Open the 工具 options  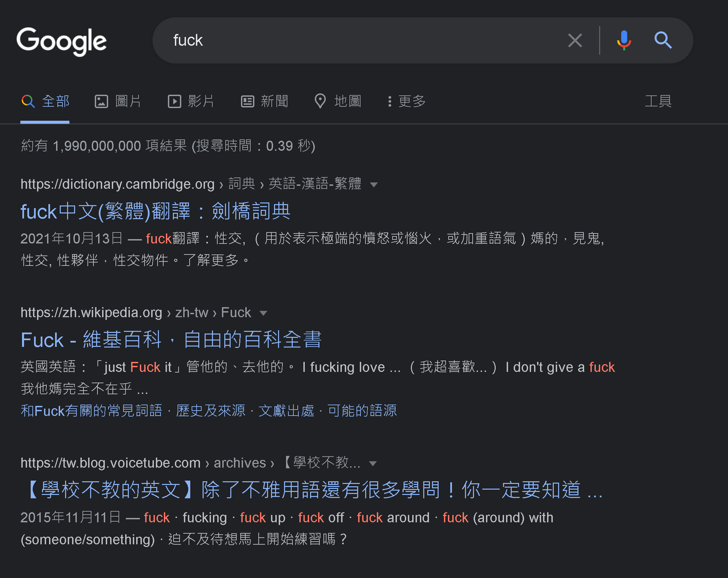[x=658, y=101]
